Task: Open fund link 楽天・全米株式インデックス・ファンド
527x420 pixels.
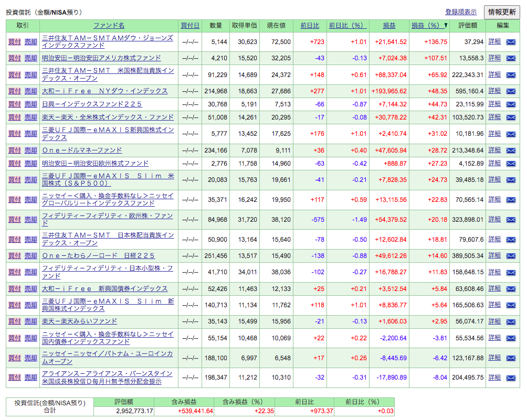Action: (108, 117)
